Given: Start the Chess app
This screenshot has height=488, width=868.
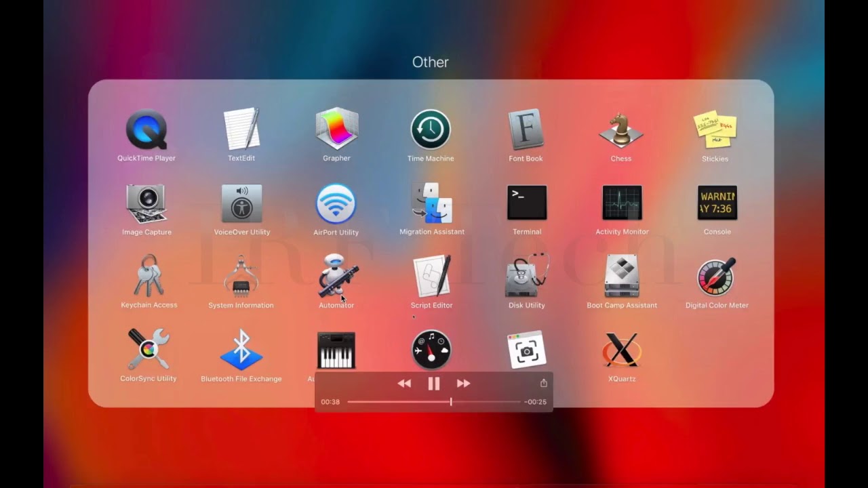Looking at the screenshot, I should [621, 129].
